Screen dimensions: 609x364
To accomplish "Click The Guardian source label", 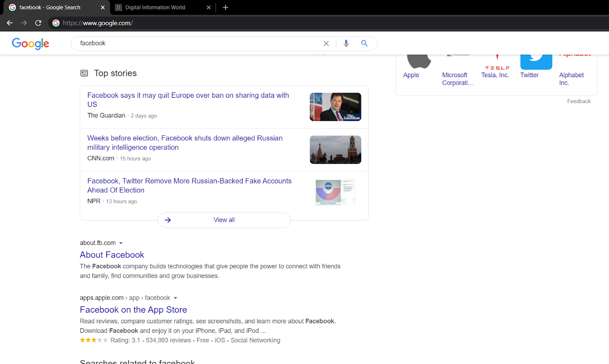I will coord(106,116).
